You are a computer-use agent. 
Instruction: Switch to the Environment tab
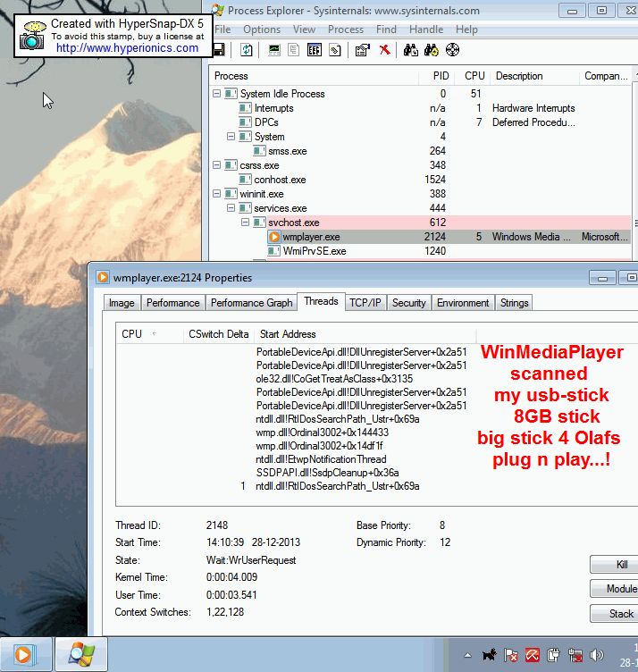tap(463, 303)
